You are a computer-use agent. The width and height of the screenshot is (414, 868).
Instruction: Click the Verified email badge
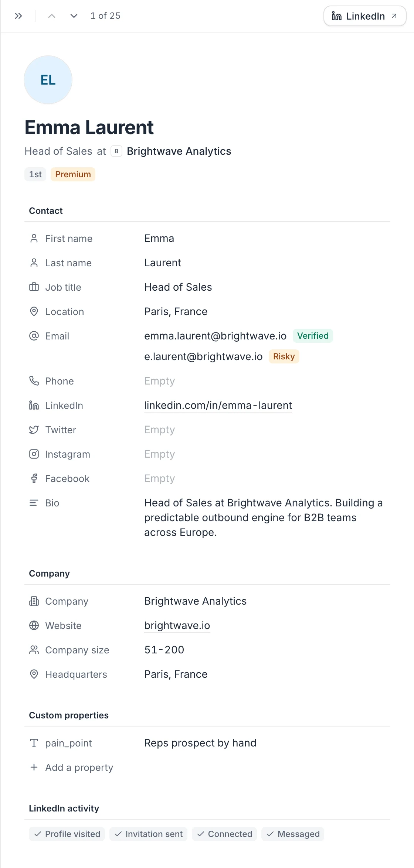pyautogui.click(x=313, y=336)
